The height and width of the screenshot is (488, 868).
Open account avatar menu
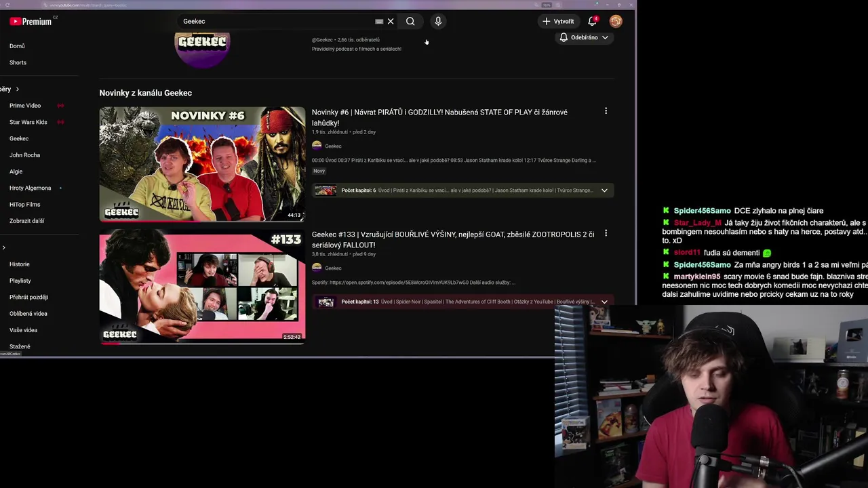click(616, 21)
